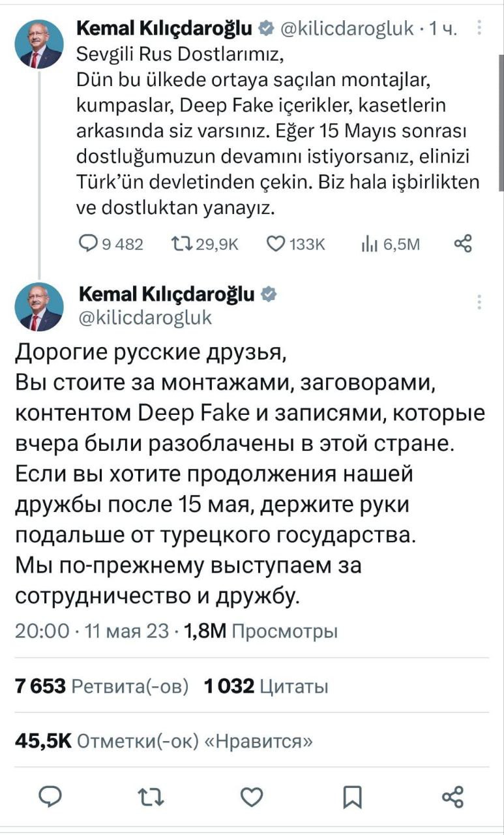This screenshot has width=504, height=835.
Task: Bookmark the main Russian tweet
Action: pos(352,796)
